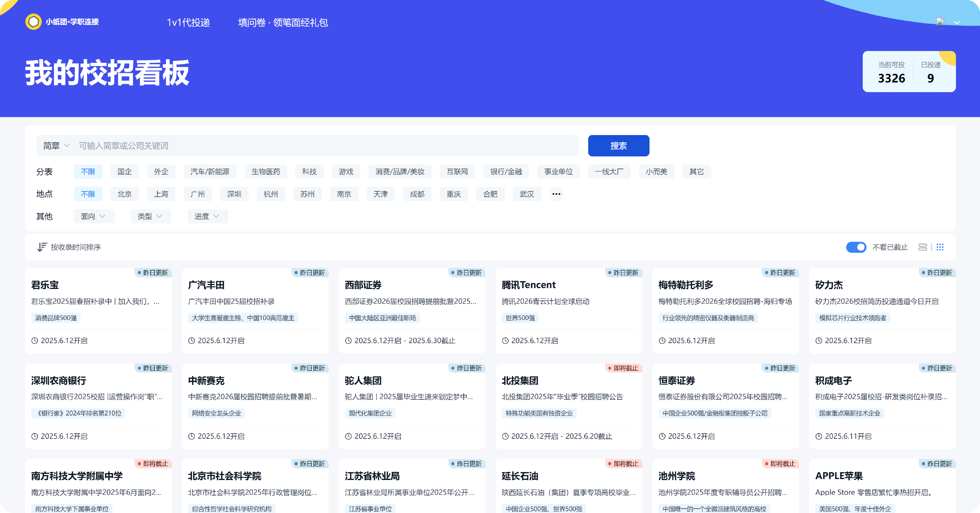The image size is (980, 513).
Task: Expand the account menu chevron
Action: tap(957, 23)
